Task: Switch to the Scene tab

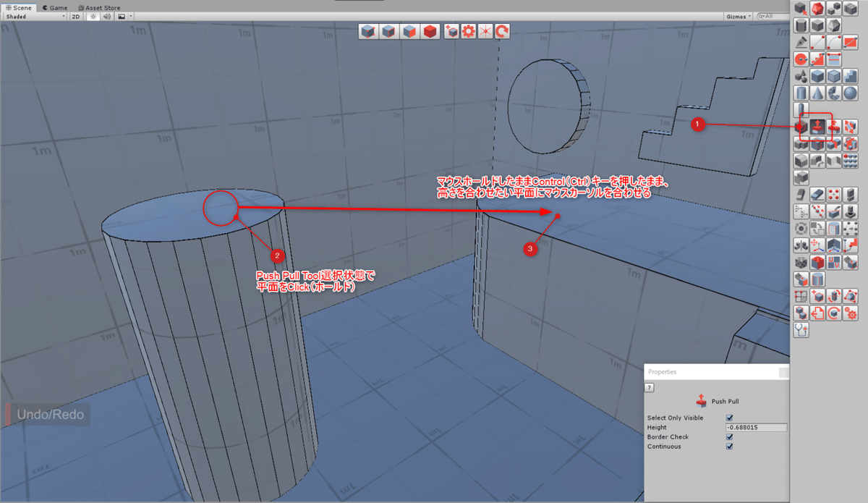Action: [x=17, y=7]
